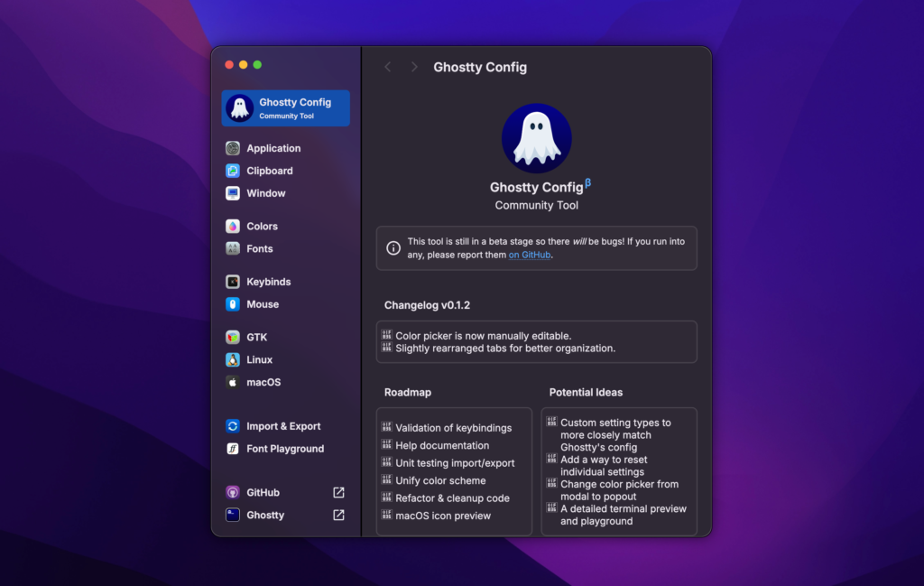Open the macOS Apple logo item
924x586 pixels.
pyautogui.click(x=233, y=382)
